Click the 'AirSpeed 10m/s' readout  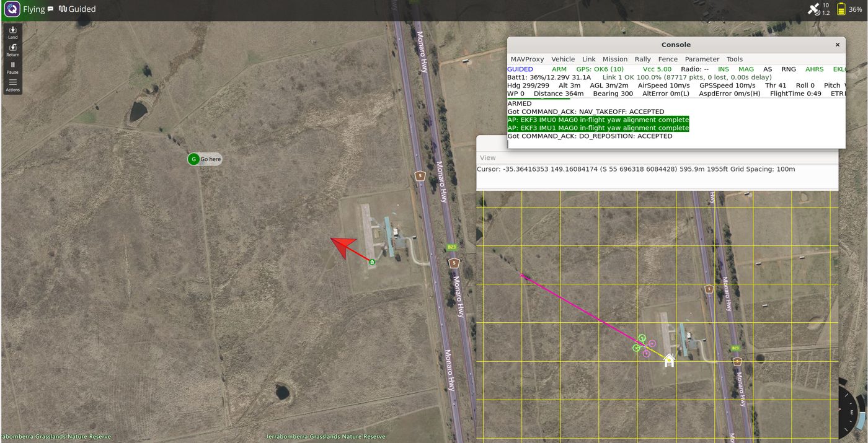[663, 86]
